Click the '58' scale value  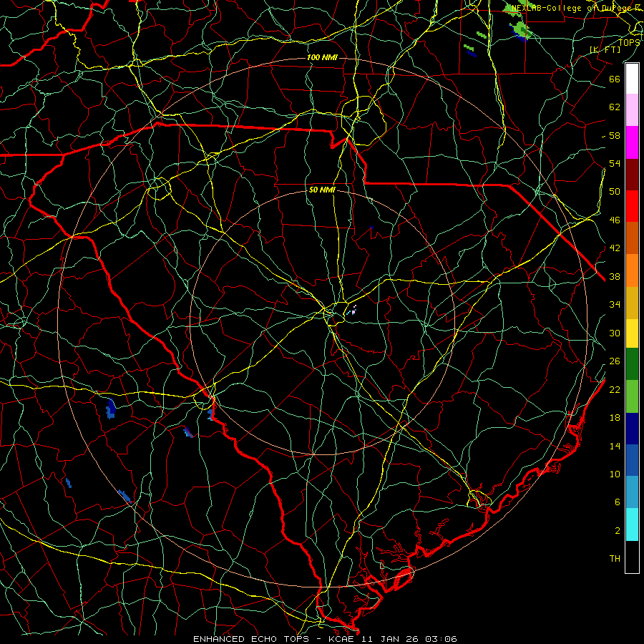(615, 135)
